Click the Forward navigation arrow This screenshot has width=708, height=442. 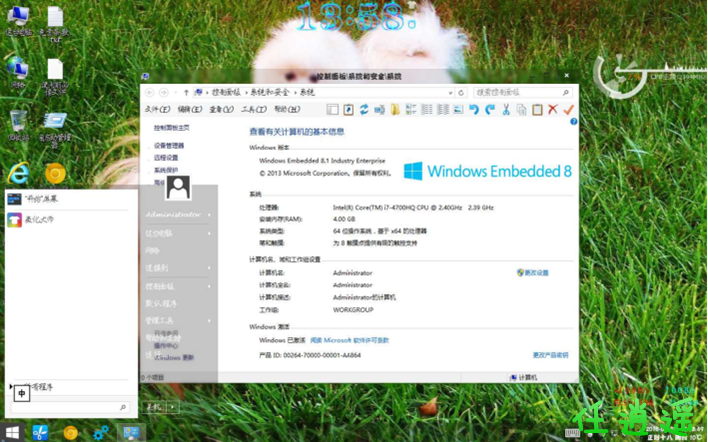pyautogui.click(x=164, y=93)
